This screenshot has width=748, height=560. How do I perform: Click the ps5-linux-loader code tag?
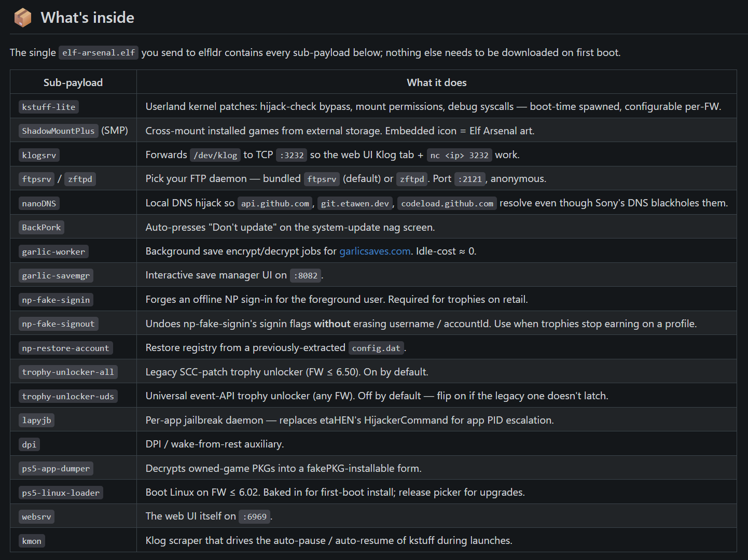(x=61, y=493)
